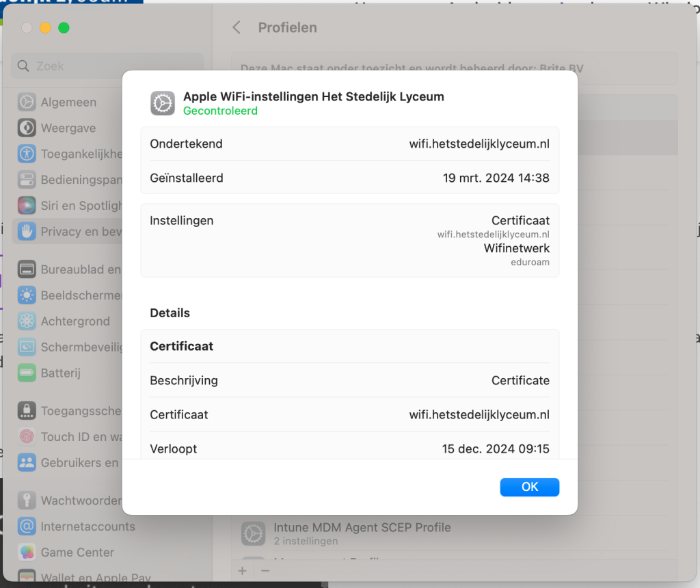
Task: Click the yellow minimize window button
Action: pyautogui.click(x=45, y=28)
